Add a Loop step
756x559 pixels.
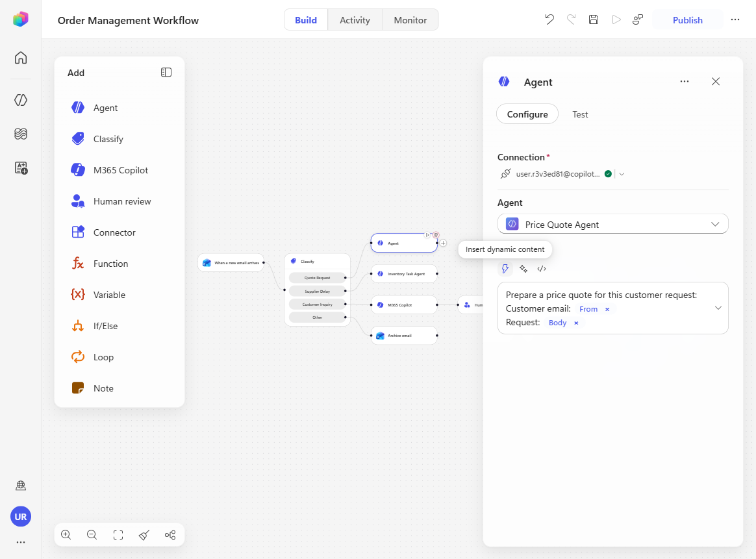click(120, 357)
